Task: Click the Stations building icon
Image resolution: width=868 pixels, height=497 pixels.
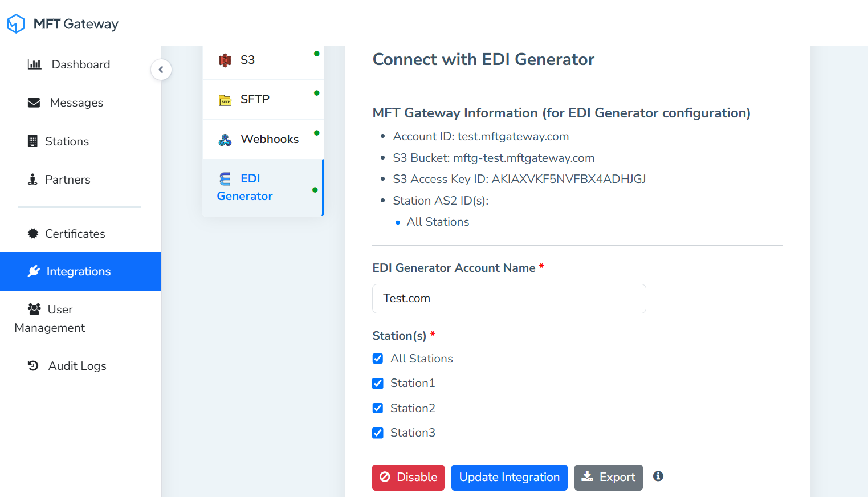Action: (32, 141)
